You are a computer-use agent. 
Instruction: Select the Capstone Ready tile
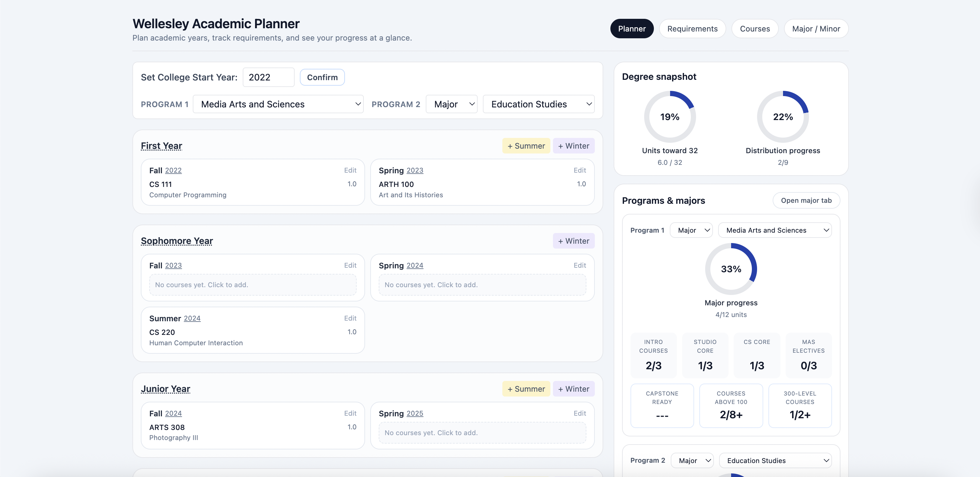coord(662,406)
